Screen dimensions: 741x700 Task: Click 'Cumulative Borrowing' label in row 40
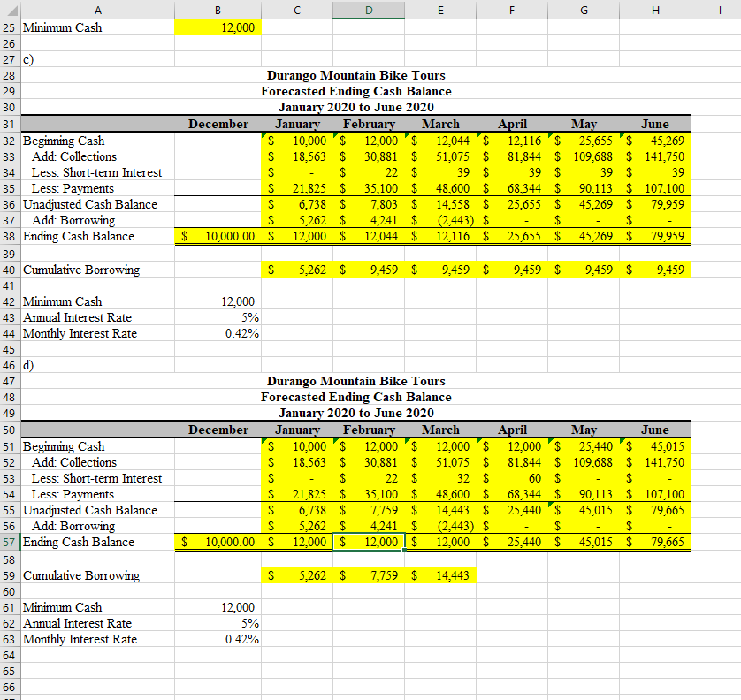tap(81, 270)
